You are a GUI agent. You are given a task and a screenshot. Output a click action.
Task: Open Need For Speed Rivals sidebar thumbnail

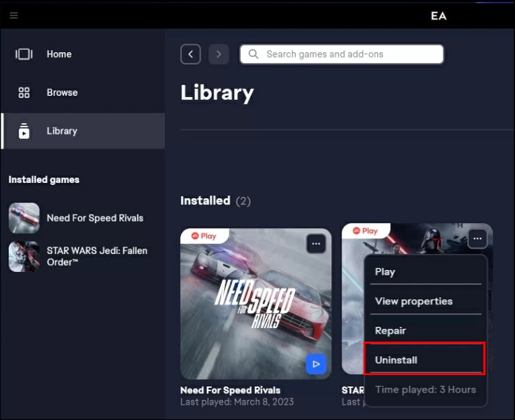tap(24, 218)
